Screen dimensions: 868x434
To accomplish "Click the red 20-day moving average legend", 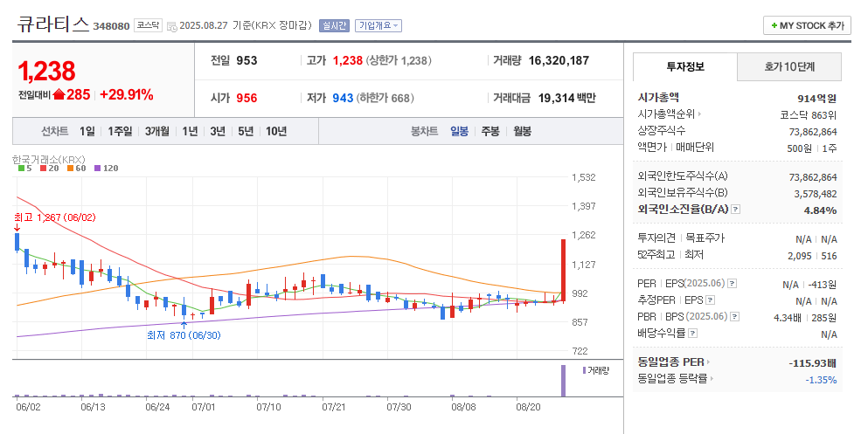I will point(49,168).
